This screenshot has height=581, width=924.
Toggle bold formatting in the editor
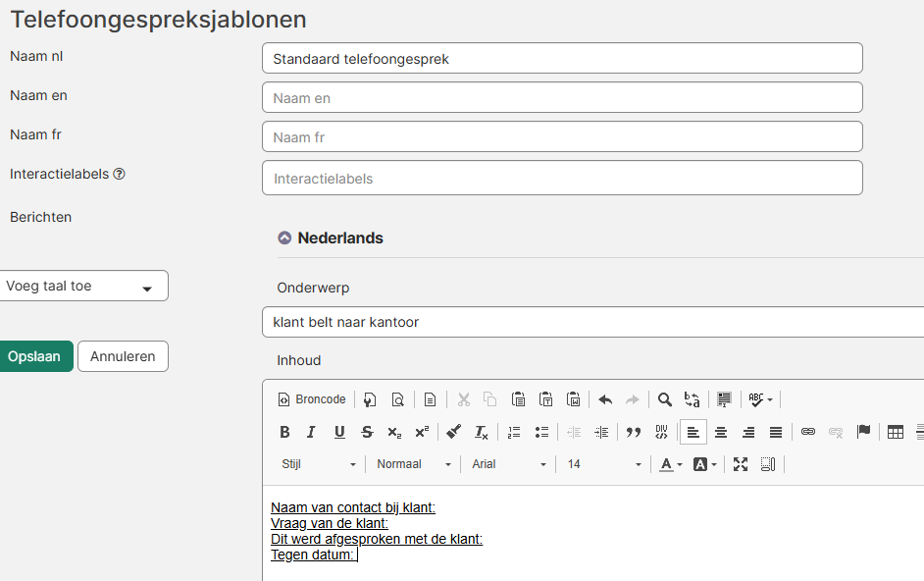(x=284, y=432)
